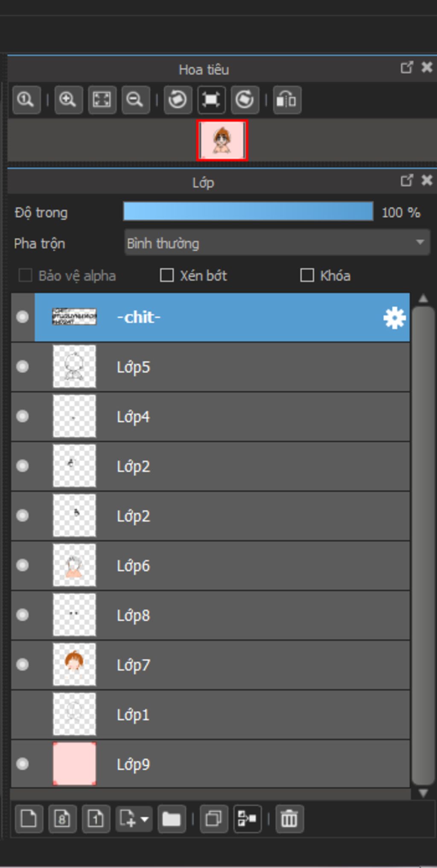Enable the Xén bớt clipping checkbox
The height and width of the screenshot is (868, 437).
tap(166, 275)
